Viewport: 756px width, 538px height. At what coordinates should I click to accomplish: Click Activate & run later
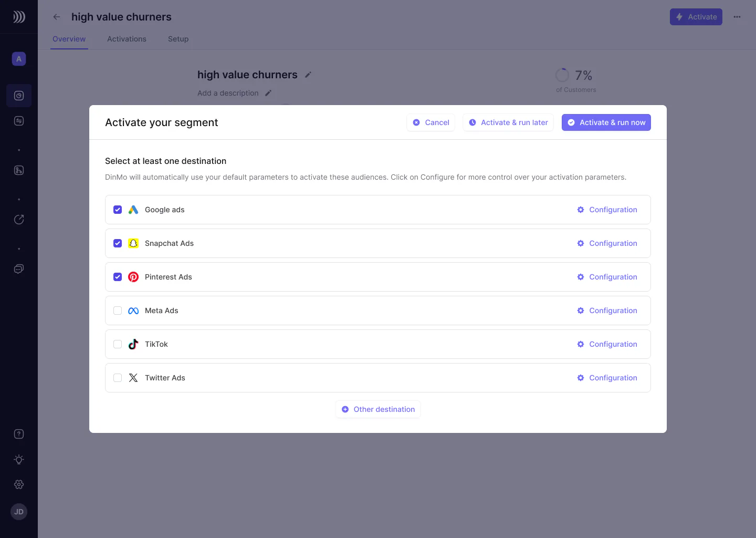pyautogui.click(x=508, y=122)
